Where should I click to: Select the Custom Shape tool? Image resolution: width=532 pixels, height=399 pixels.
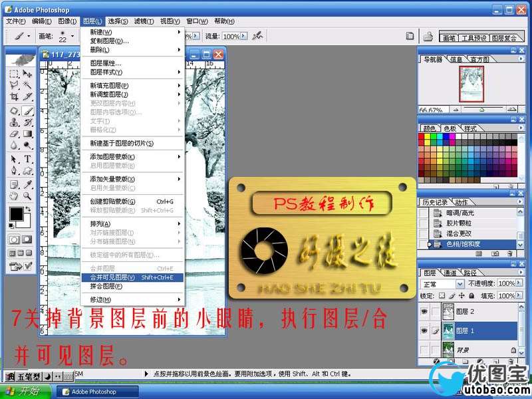click(x=27, y=170)
